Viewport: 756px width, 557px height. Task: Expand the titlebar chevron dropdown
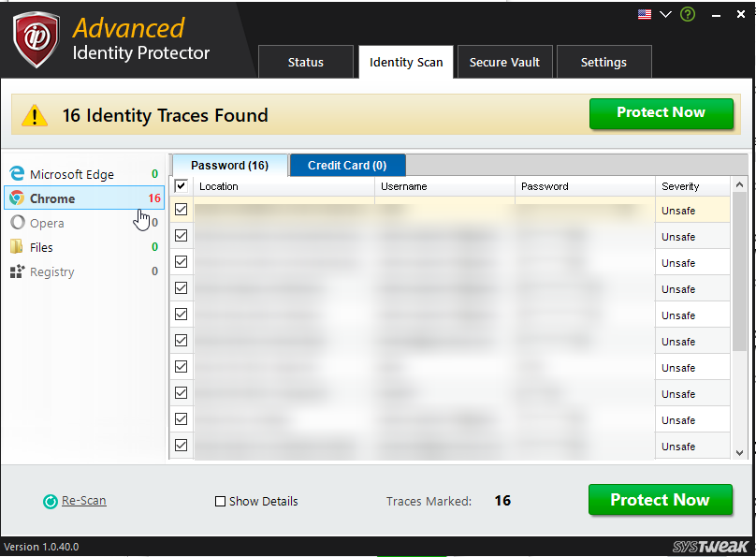664,14
